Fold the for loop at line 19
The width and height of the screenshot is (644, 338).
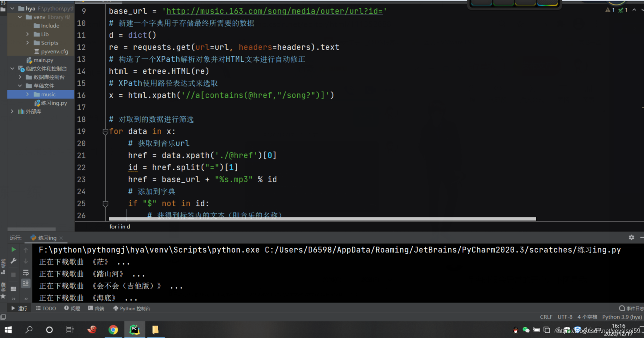[105, 132]
